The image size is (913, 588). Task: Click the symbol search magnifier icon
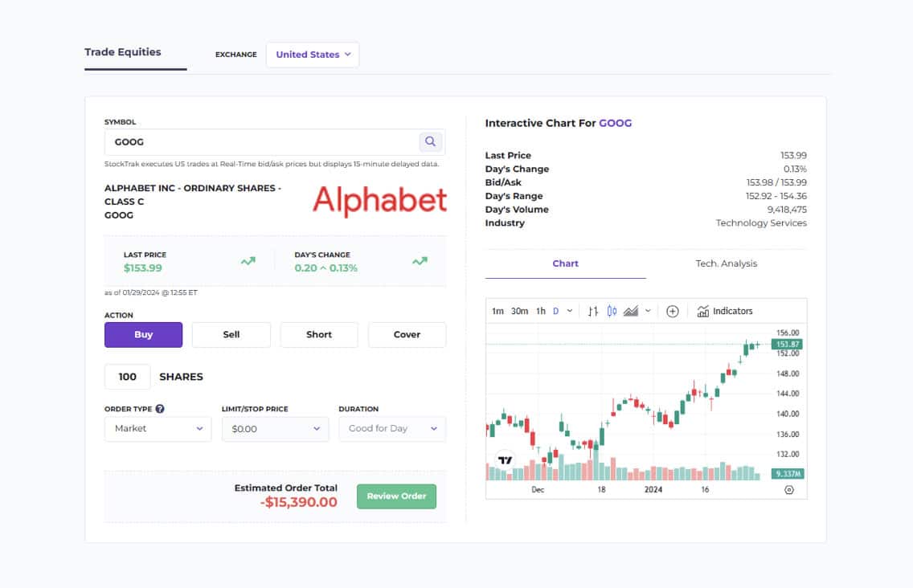430,141
